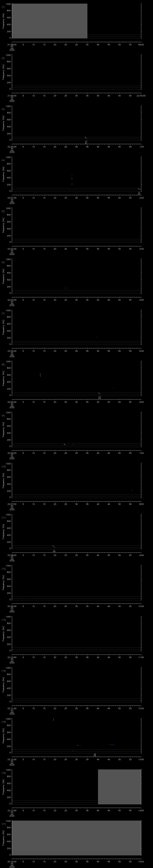153x868 pixels.
Task: Click the green chirp near 24s in panel 9
Action: pyautogui.click(x=65, y=444)
